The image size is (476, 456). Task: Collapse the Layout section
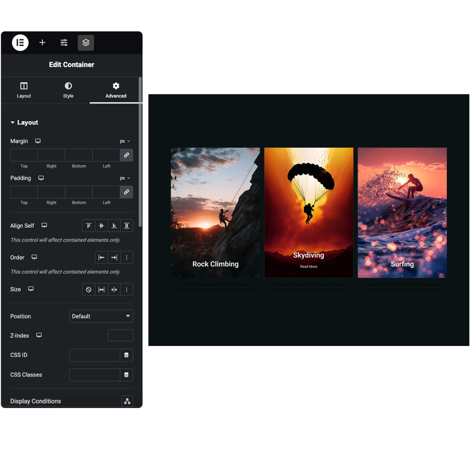point(24,123)
